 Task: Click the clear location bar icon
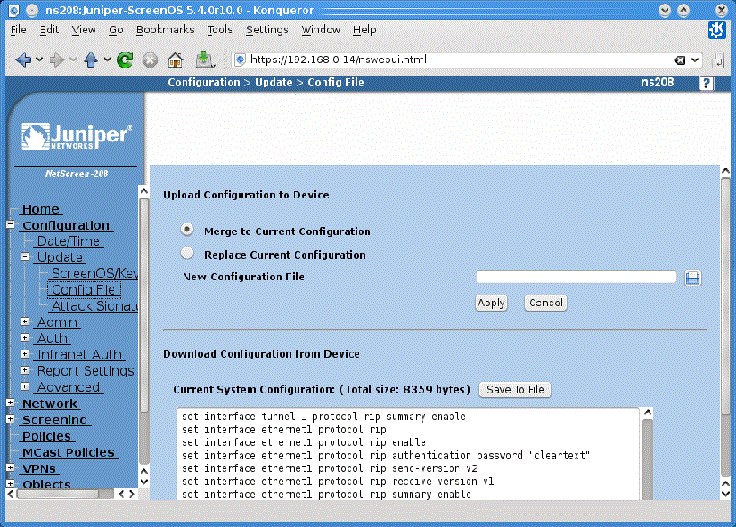click(680, 60)
